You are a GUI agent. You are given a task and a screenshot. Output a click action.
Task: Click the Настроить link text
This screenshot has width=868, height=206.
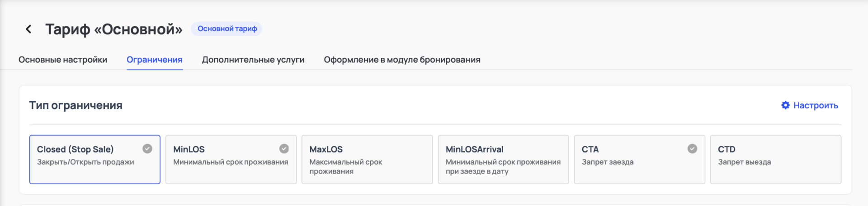tap(816, 105)
